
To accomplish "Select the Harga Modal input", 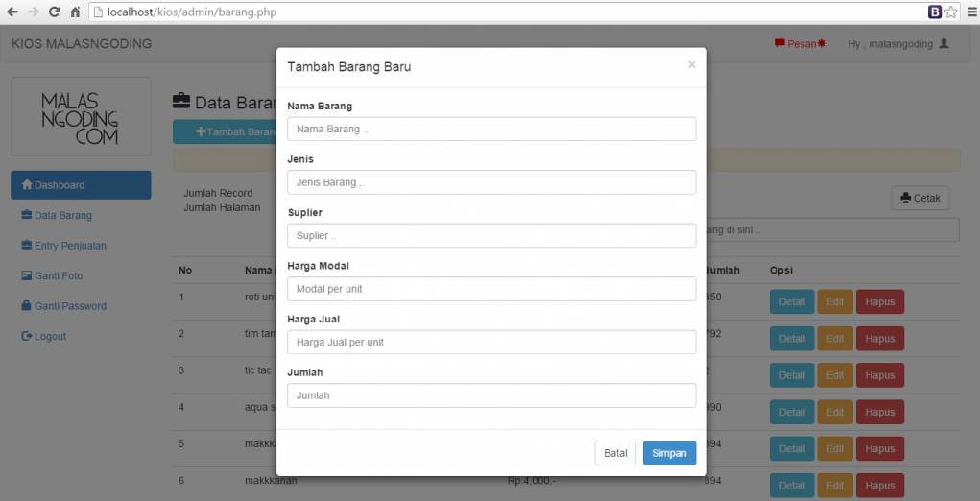I will 491,289.
